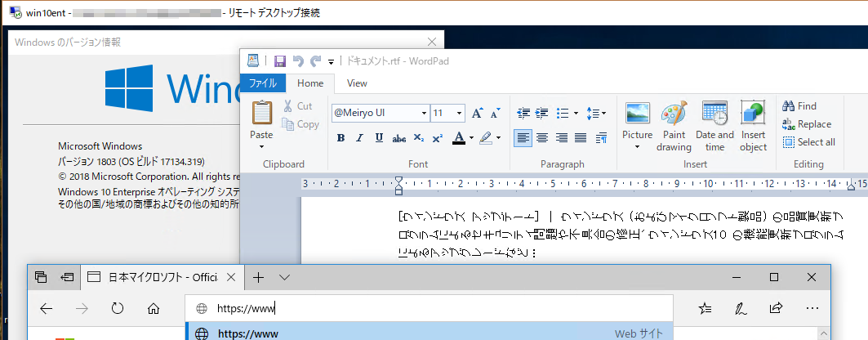
Task: Click Find in the Editing group
Action: click(x=800, y=105)
